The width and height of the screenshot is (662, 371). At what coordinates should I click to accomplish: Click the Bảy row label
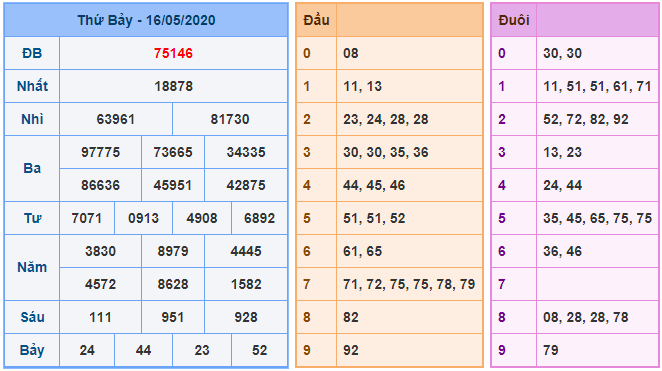[x=32, y=350]
